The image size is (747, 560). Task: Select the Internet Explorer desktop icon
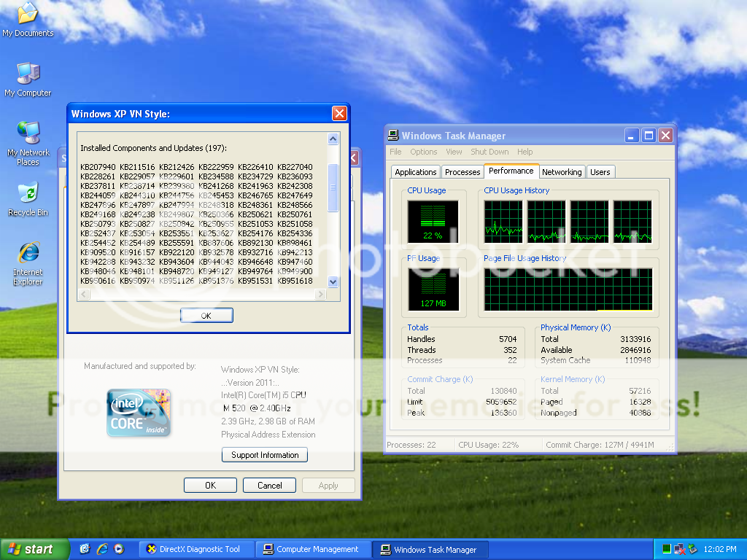pyautogui.click(x=28, y=263)
